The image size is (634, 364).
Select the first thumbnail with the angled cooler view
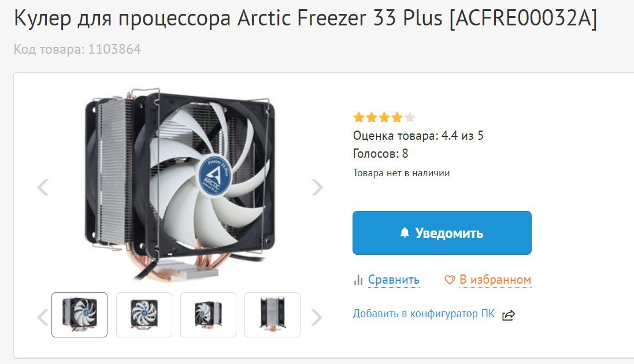point(80,315)
